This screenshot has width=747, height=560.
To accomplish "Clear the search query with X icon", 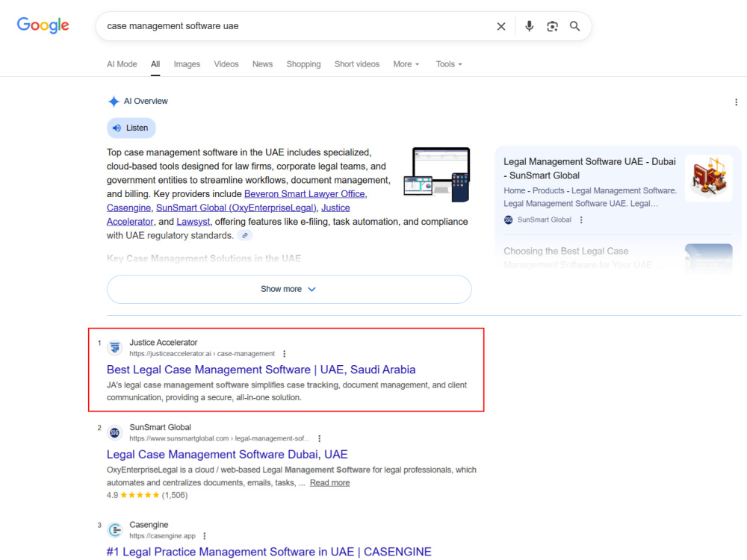I will click(x=501, y=26).
